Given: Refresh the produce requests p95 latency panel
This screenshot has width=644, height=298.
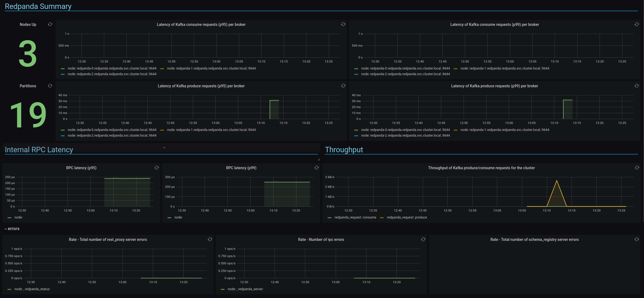Looking at the screenshot, I should [343, 86].
